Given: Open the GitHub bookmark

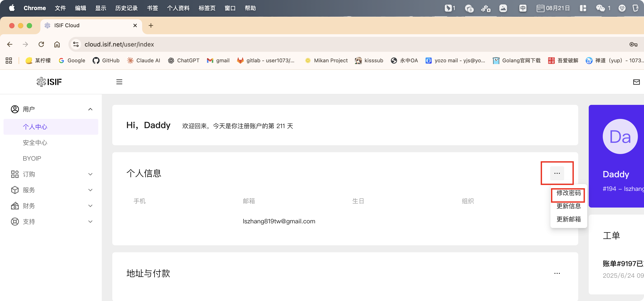Looking at the screenshot, I should (106, 61).
